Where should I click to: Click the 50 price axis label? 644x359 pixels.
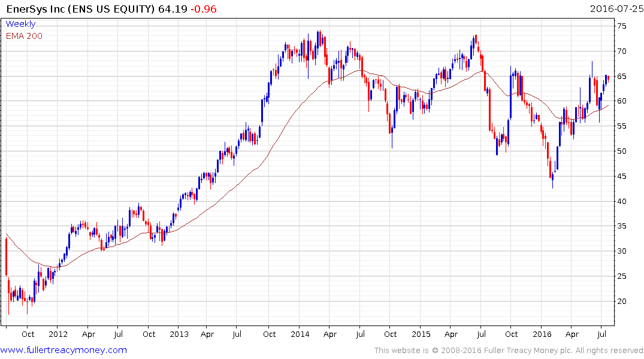(x=621, y=151)
